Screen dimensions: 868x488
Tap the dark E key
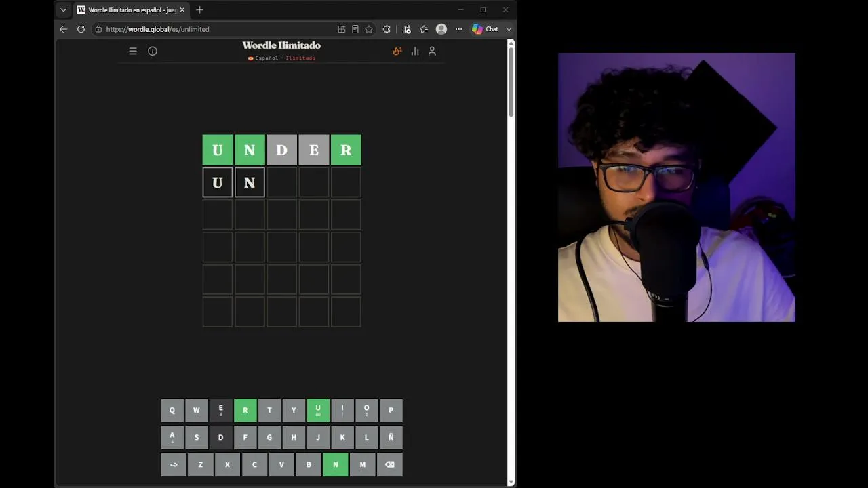pyautogui.click(x=220, y=410)
